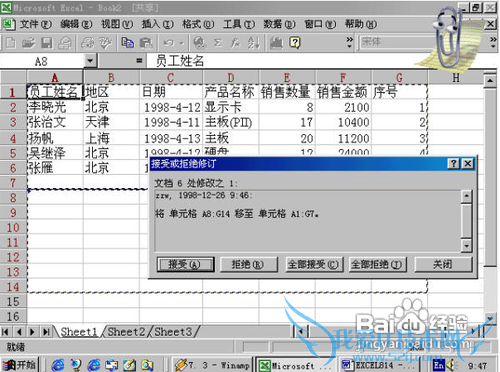Open the 视图 (View) menu

[117, 24]
